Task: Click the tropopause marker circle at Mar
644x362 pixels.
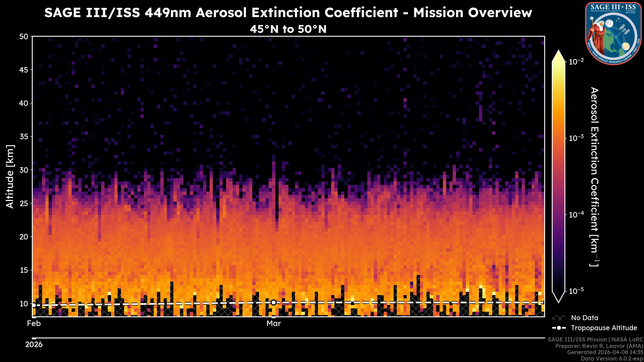Action: [274, 303]
